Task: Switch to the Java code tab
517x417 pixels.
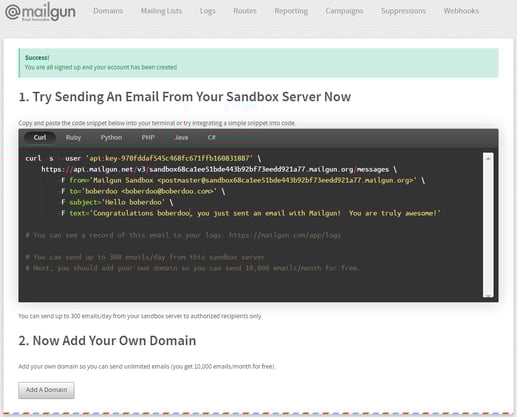Action: click(x=181, y=137)
